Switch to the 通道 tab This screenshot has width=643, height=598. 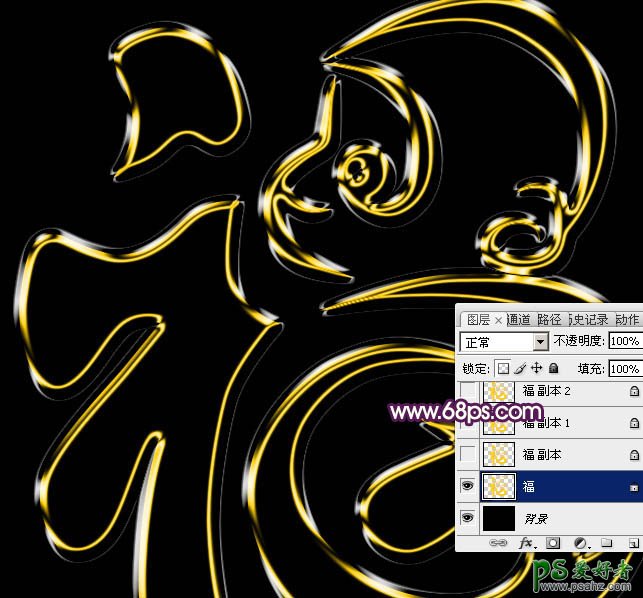518,320
